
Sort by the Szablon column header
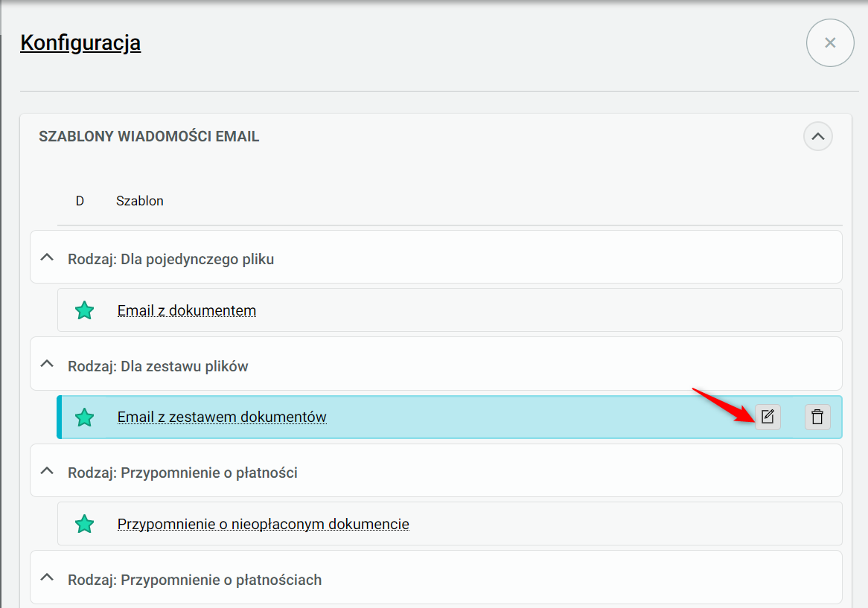pos(140,201)
